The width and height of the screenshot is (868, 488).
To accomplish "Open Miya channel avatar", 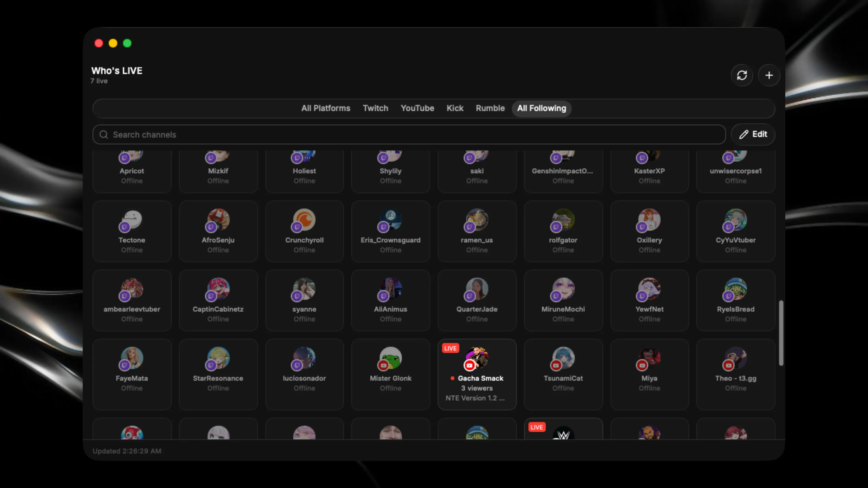I will point(649,358).
